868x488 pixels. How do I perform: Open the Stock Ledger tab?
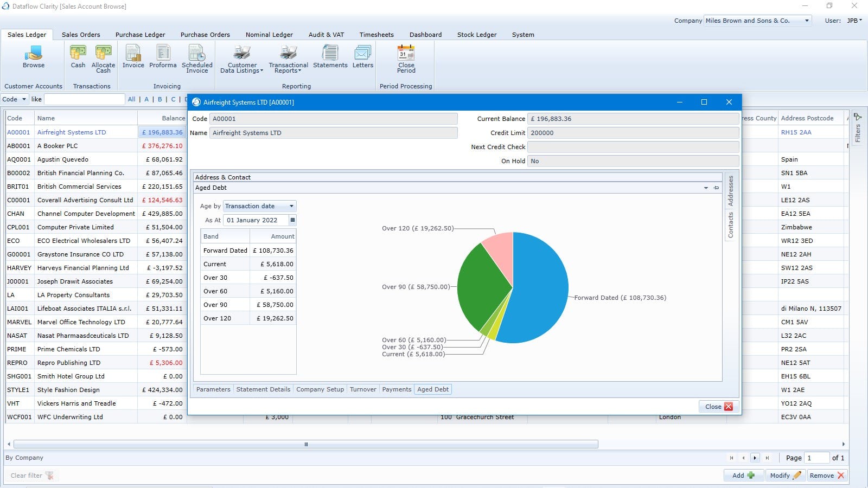(x=477, y=35)
